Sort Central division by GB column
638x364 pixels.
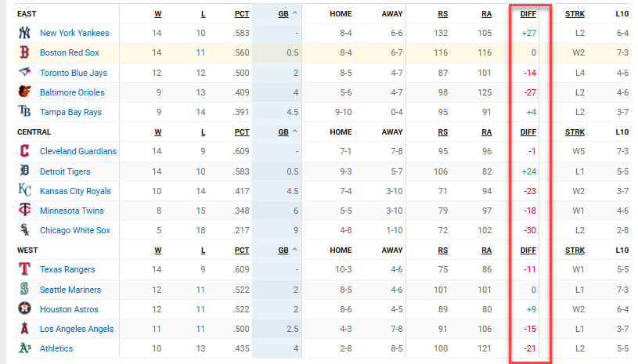click(x=282, y=132)
